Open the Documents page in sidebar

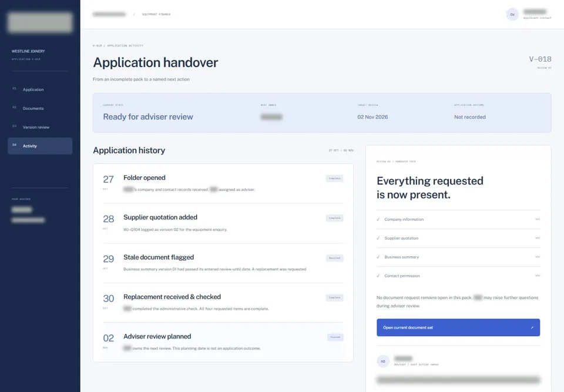[40, 108]
